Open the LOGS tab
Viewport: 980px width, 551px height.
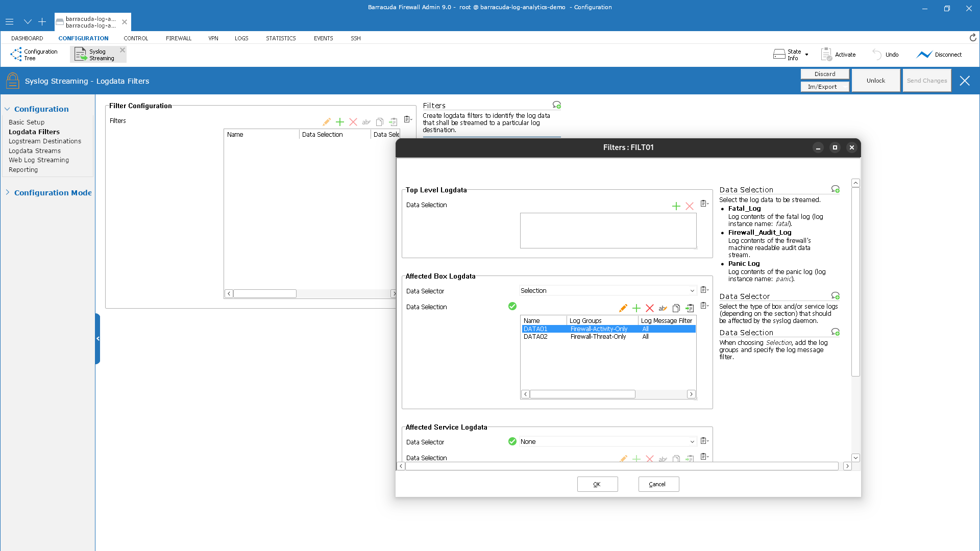[241, 38]
